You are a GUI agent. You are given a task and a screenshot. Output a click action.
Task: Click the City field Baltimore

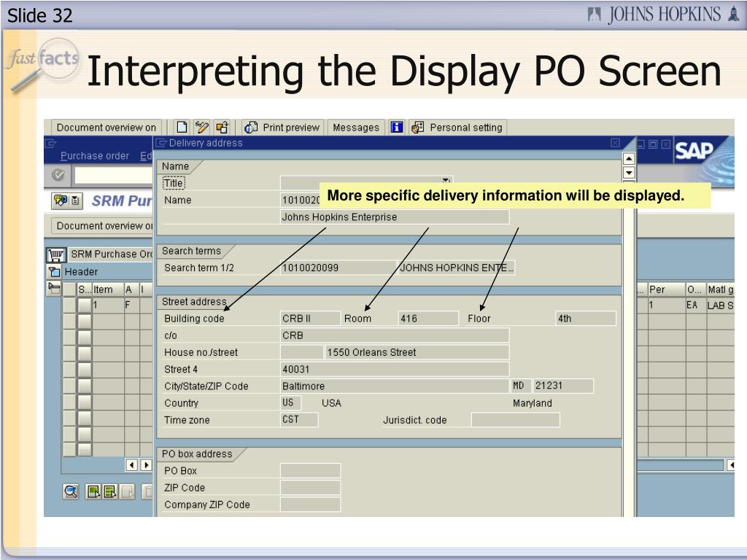pyautogui.click(x=395, y=386)
